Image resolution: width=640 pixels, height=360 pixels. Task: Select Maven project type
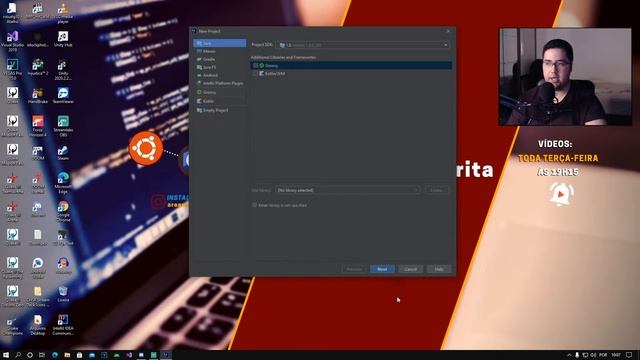[220, 51]
